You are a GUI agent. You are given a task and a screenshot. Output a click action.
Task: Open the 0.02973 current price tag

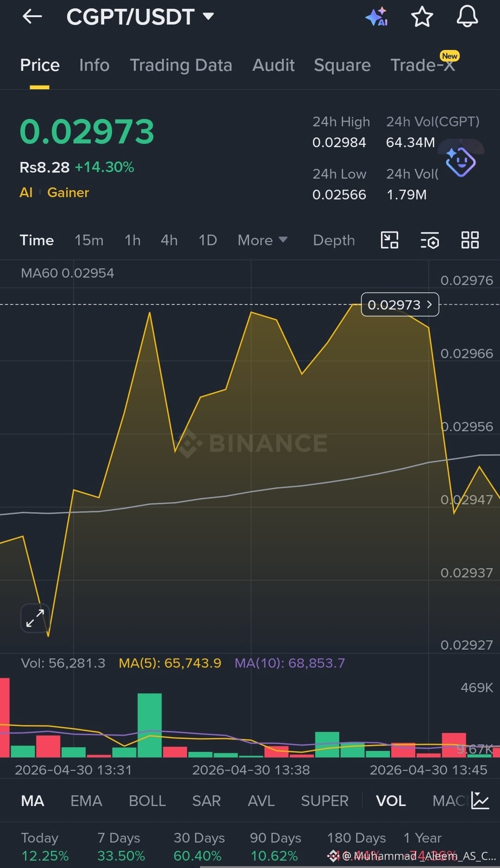click(400, 304)
